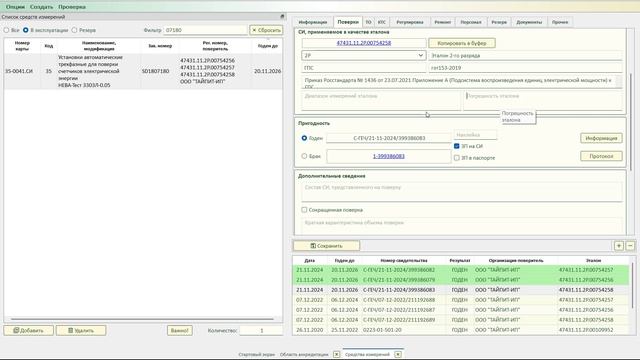Switch to the Документы tab
Image resolution: width=640 pixels, height=360 pixels.
[529, 22]
